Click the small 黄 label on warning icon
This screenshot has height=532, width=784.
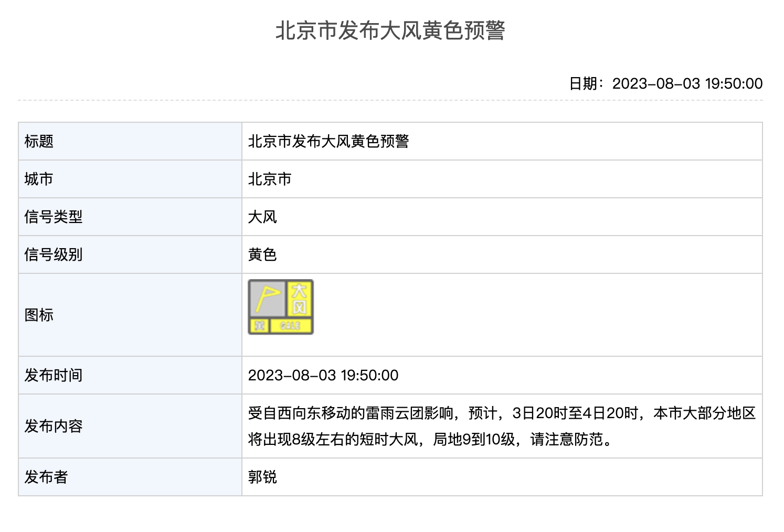point(259,326)
